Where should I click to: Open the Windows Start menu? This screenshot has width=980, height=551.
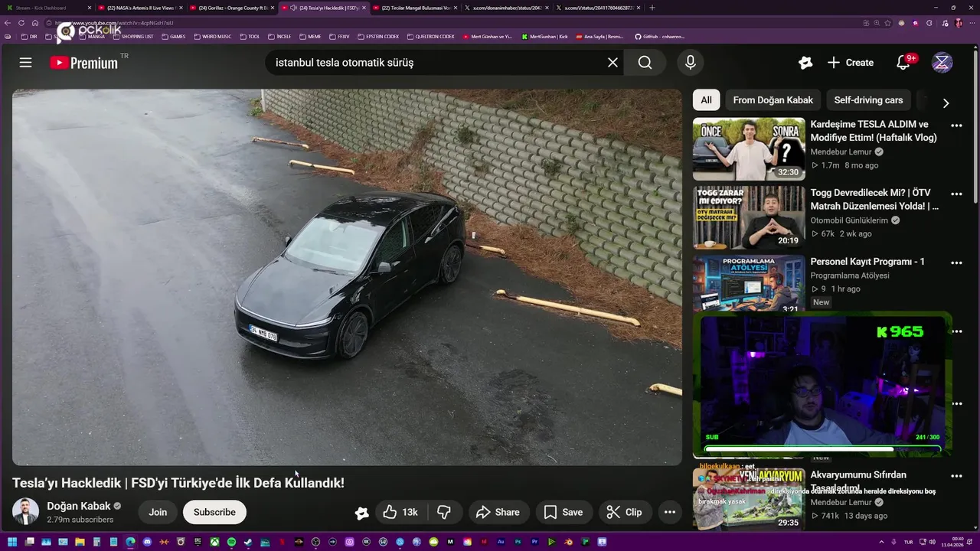(x=12, y=542)
